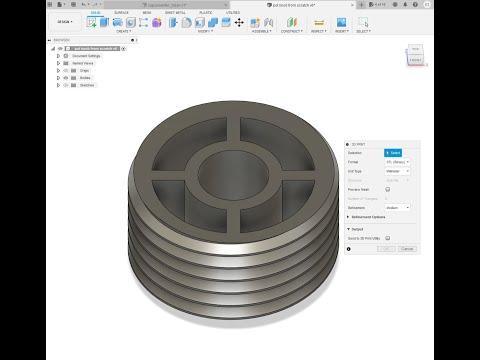Click the info icon in 3D Print dialog

[349, 249]
